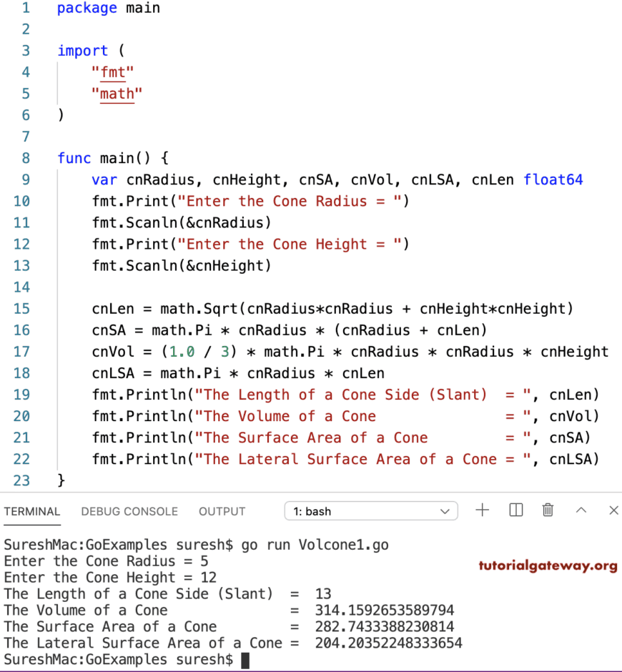Screen dimensions: 622x672
Task: Select the TERMINAL tab
Action: (x=32, y=511)
